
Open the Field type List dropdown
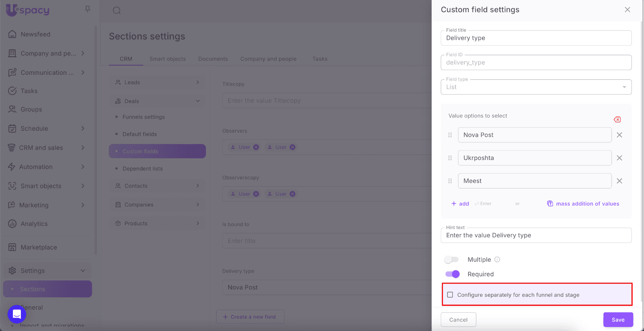point(536,87)
